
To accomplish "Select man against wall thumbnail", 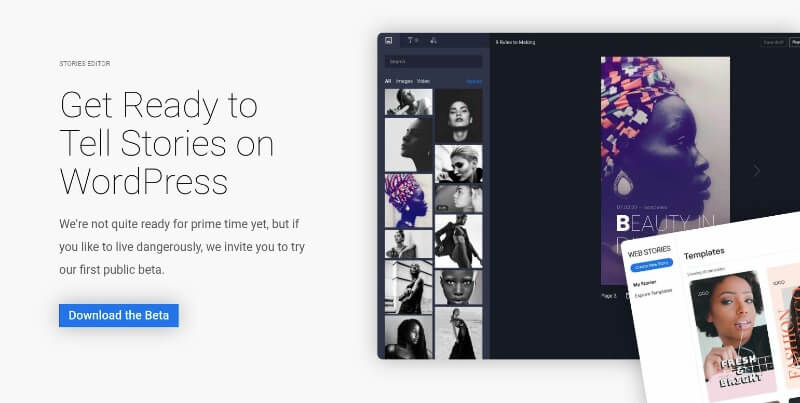I will pyautogui.click(x=408, y=287).
